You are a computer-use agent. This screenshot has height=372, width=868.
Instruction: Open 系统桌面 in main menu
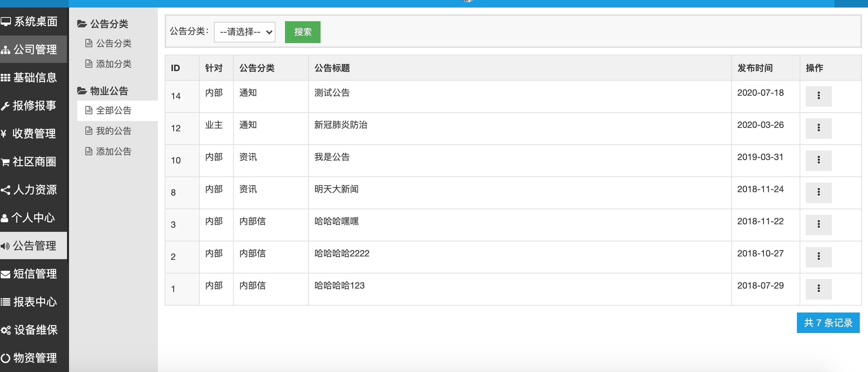point(33,22)
